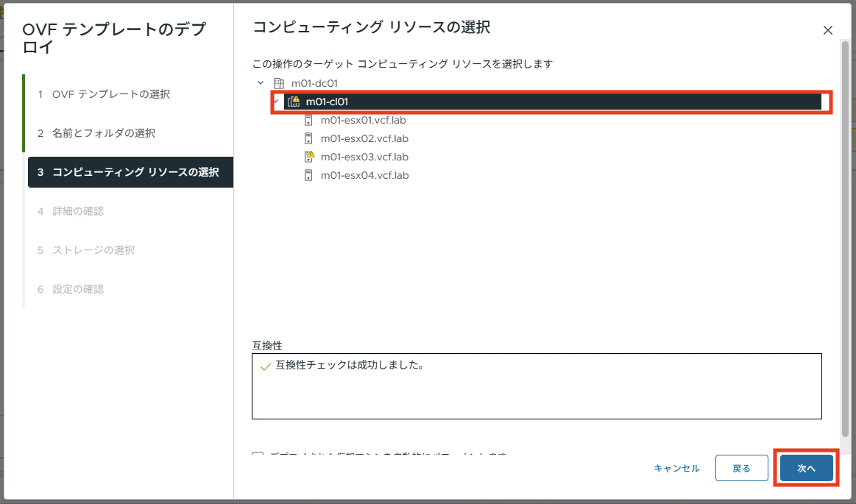Select host m01-esx02.vcf.lab

pyautogui.click(x=364, y=138)
